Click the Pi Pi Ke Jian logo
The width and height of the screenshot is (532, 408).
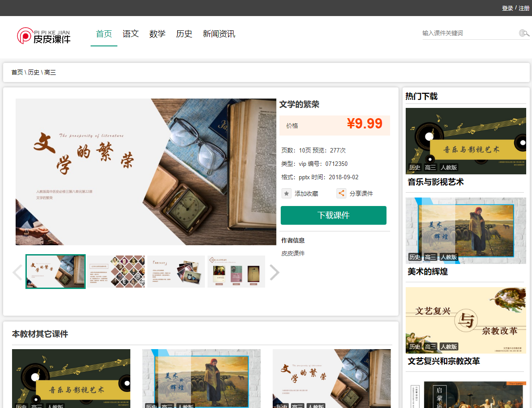[x=44, y=36]
